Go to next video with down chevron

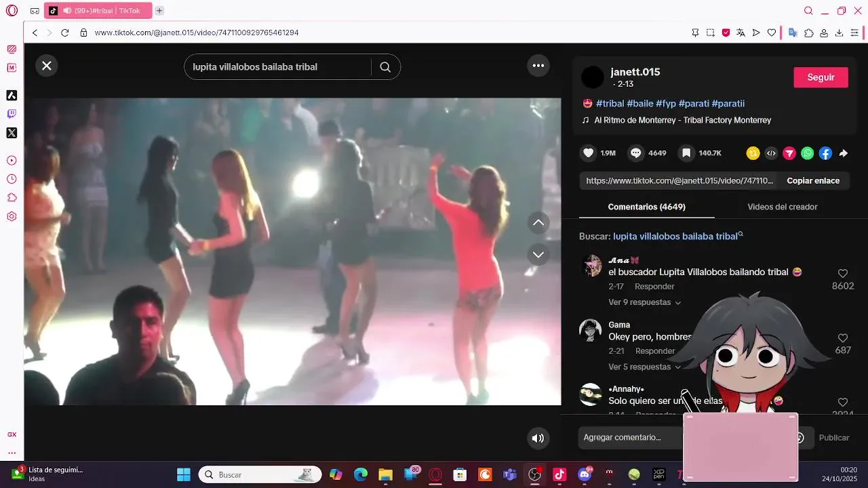[x=538, y=255]
